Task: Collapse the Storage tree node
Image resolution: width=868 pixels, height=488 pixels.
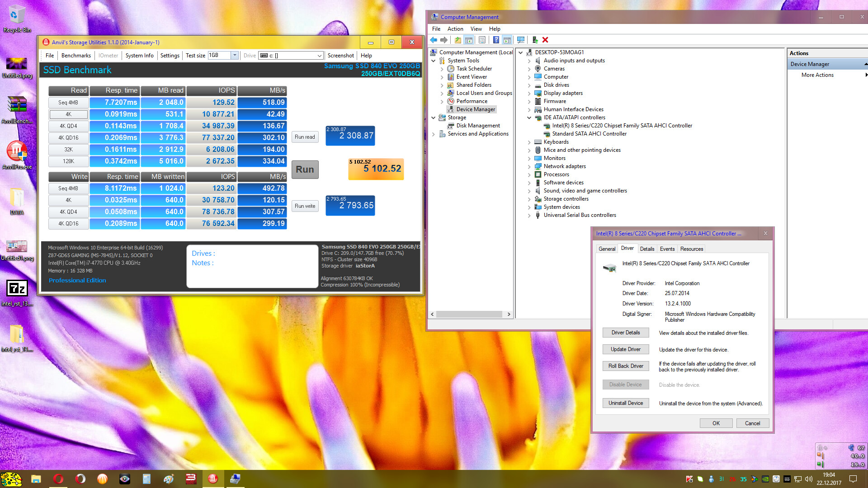Action: click(x=434, y=117)
